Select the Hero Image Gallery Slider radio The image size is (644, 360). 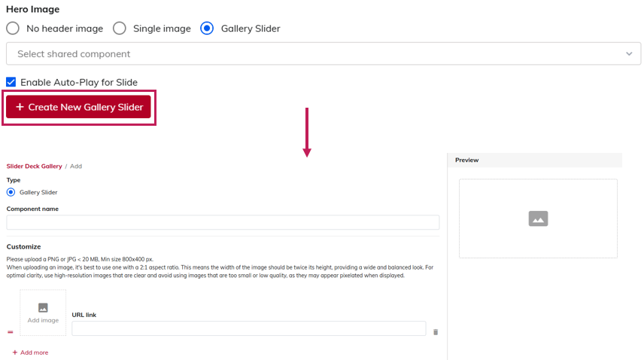pyautogui.click(x=207, y=29)
